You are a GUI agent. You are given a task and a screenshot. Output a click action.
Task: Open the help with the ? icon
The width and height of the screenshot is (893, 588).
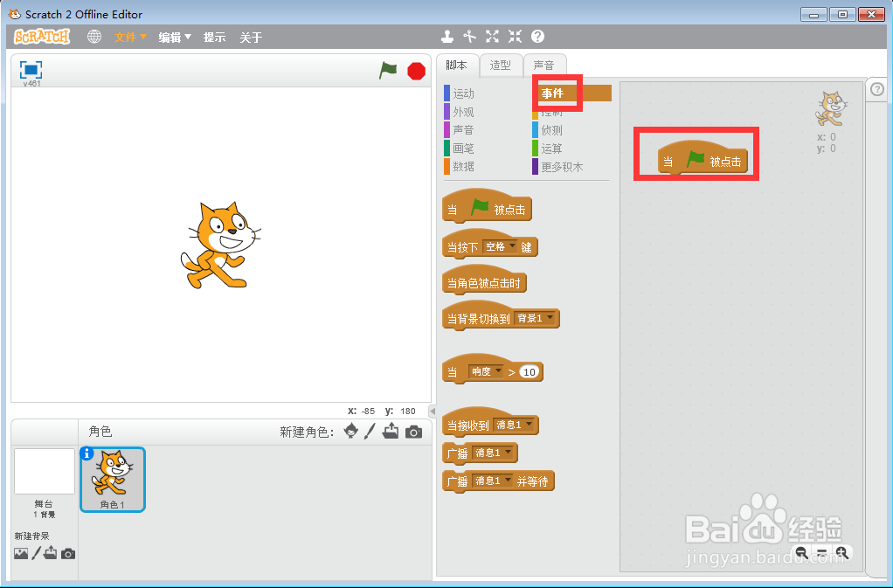(x=536, y=37)
